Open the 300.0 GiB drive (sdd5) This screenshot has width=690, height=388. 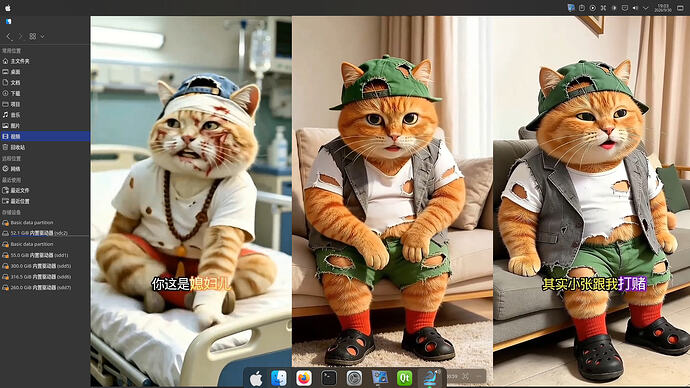45,266
